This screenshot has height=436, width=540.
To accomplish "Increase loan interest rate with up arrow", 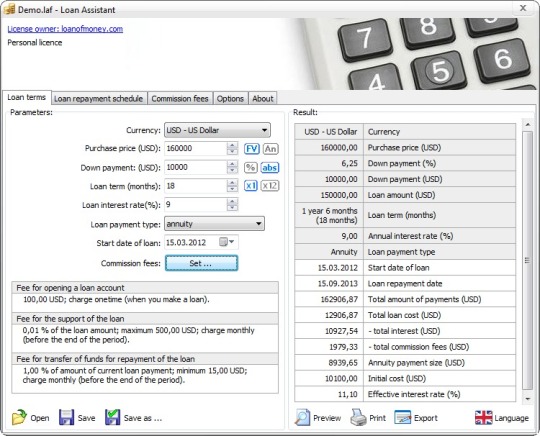I will pos(232,201).
